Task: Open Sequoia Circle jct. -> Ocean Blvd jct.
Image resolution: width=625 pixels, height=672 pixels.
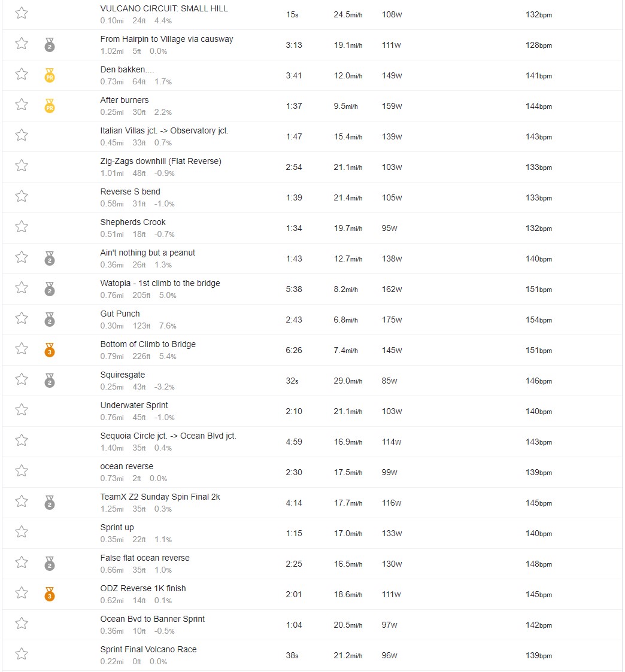Action: (168, 436)
